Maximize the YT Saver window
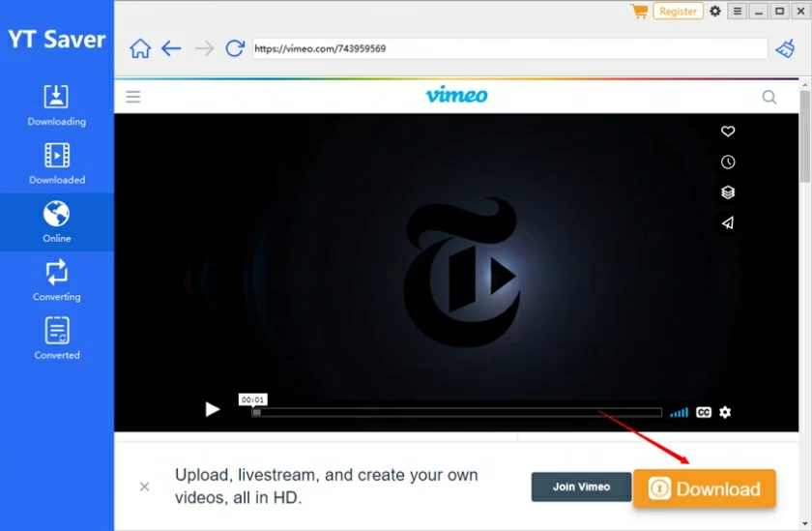The width and height of the screenshot is (812, 531). tap(779, 11)
